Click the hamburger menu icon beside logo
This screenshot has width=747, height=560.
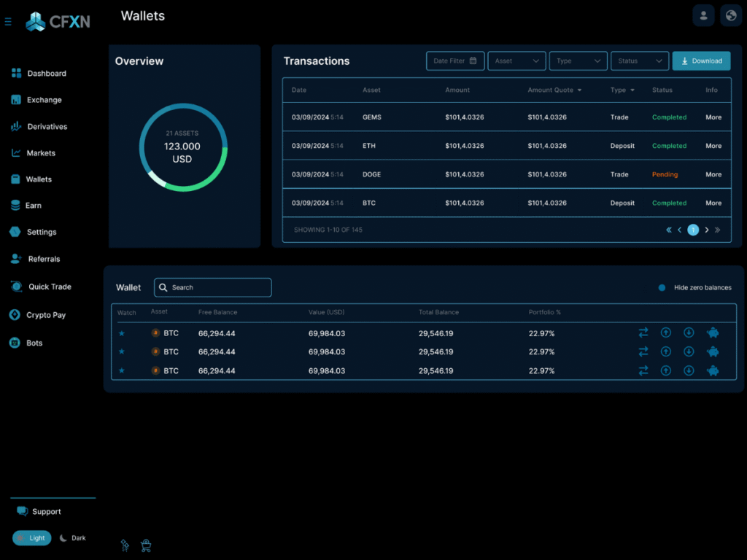point(8,22)
